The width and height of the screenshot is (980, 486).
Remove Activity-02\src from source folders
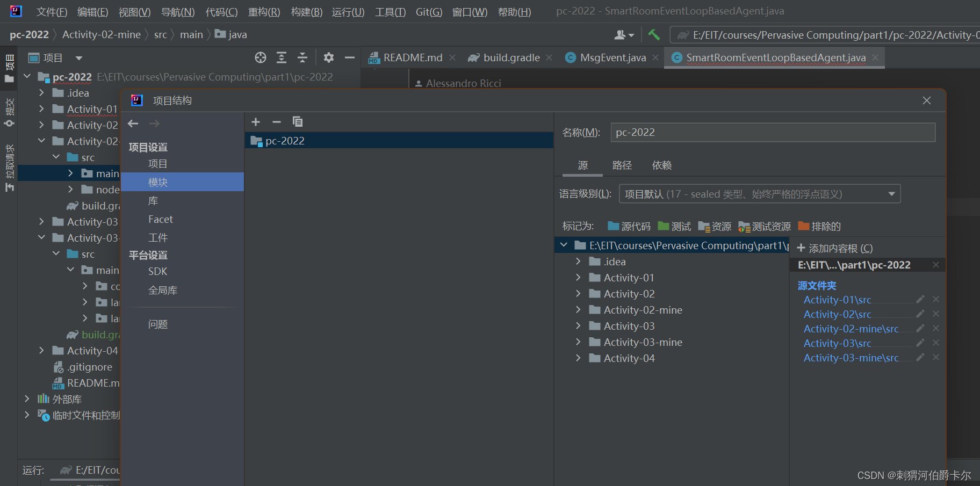pyautogui.click(x=936, y=314)
